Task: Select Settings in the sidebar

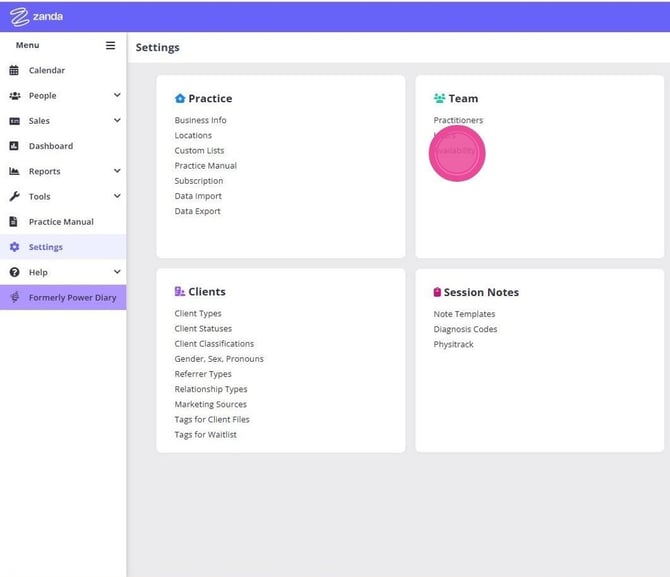Action: [63, 247]
